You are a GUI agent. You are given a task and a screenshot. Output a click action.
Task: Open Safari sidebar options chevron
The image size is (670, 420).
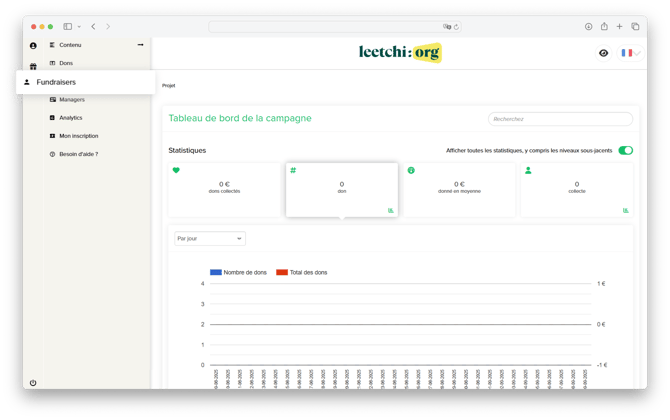click(x=79, y=26)
